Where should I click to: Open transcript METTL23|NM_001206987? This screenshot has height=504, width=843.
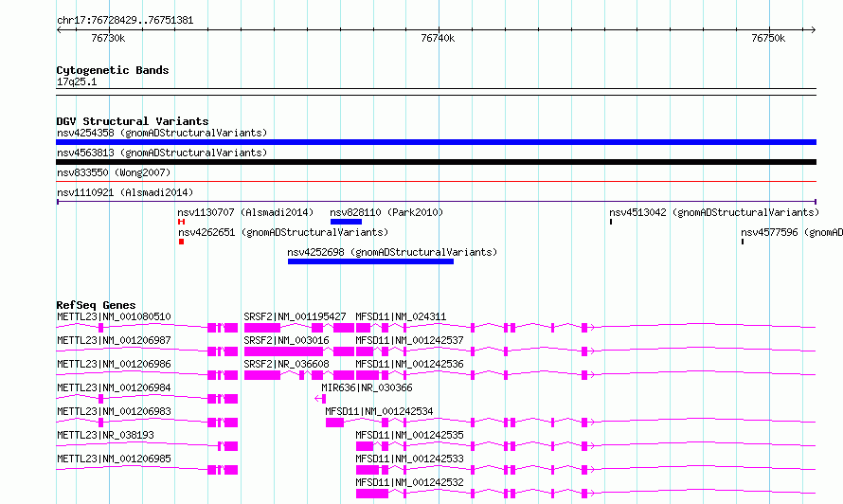[x=114, y=340]
